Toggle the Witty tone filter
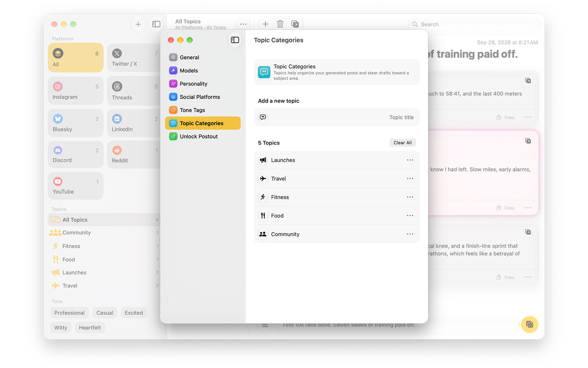588x368 pixels. [61, 328]
